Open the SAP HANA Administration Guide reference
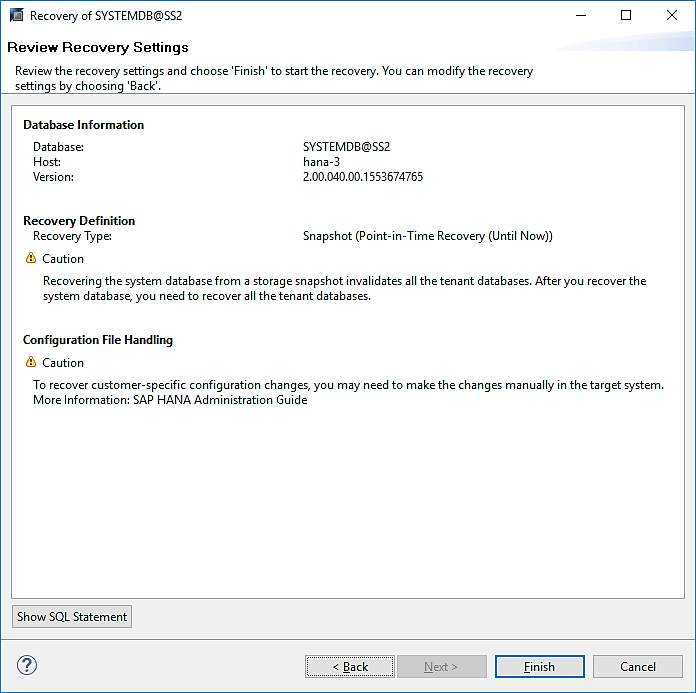The height and width of the screenshot is (693, 696). point(220,400)
